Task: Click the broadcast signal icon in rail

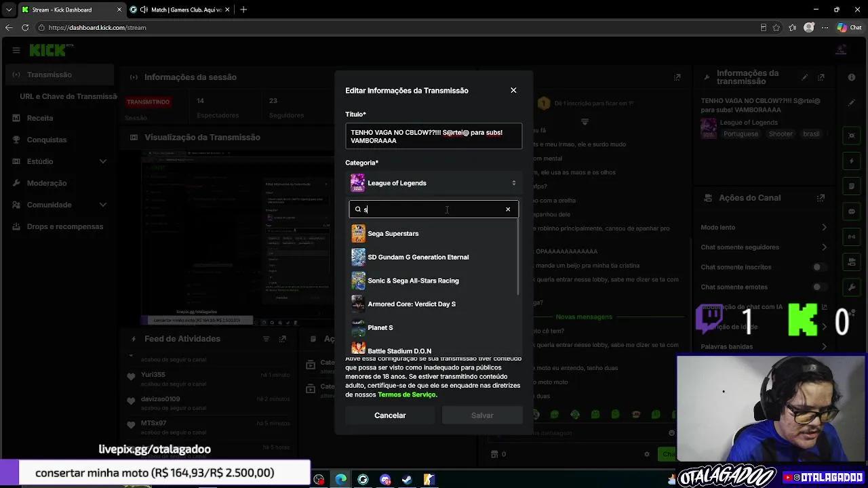Action: coord(852,236)
